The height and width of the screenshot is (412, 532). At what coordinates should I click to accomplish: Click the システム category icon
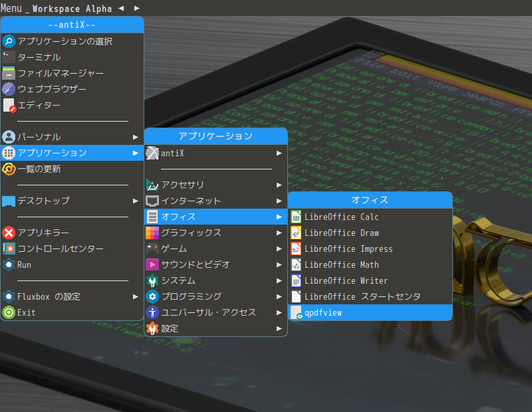(x=152, y=280)
